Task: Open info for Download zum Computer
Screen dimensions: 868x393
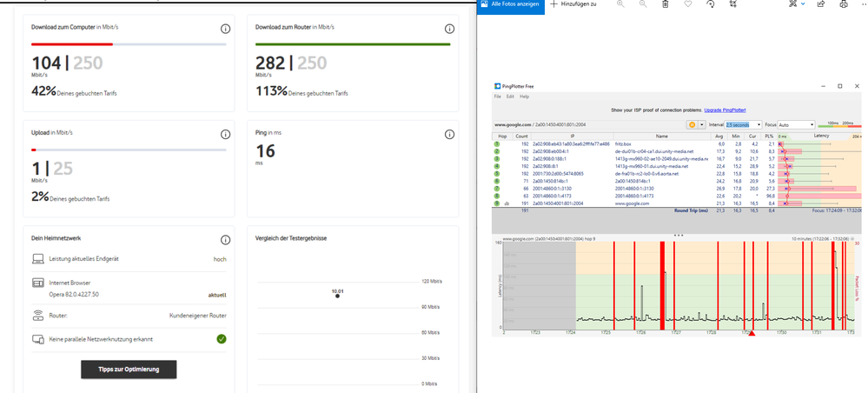Action: [225, 29]
